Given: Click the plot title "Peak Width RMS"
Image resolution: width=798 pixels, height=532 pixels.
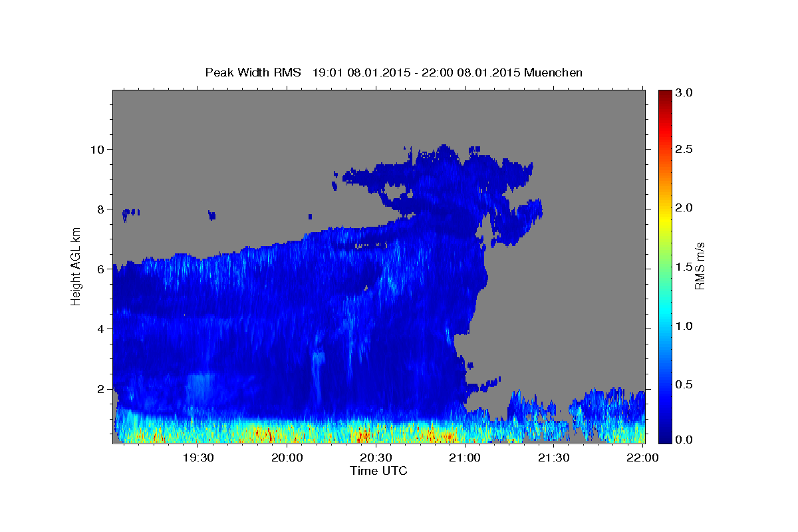Looking at the screenshot, I should coord(253,72).
